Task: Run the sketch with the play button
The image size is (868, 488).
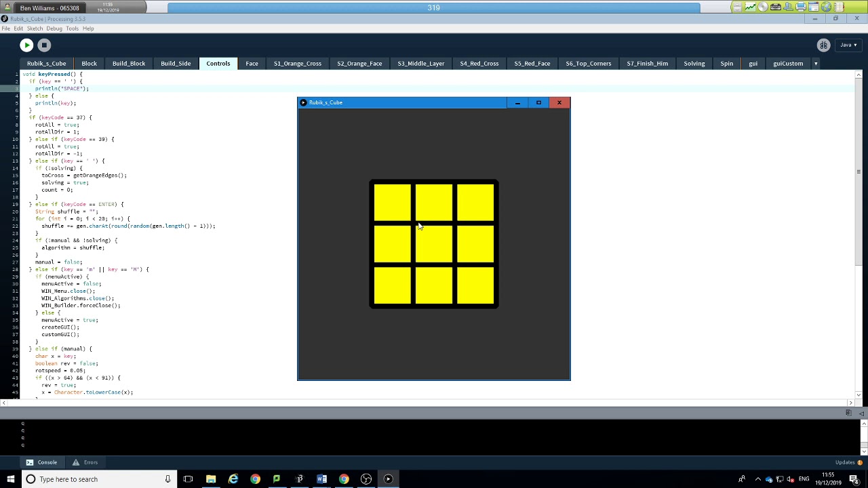Action: 26,45
